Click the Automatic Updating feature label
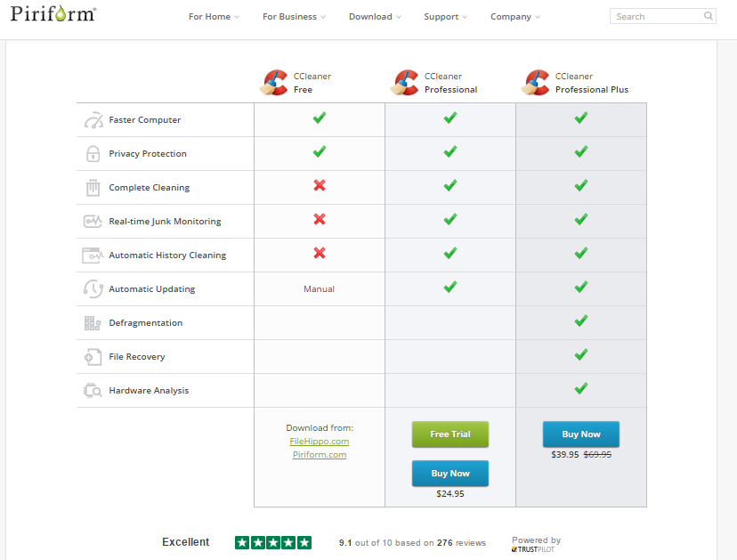This screenshot has width=737, height=560. 152,289
